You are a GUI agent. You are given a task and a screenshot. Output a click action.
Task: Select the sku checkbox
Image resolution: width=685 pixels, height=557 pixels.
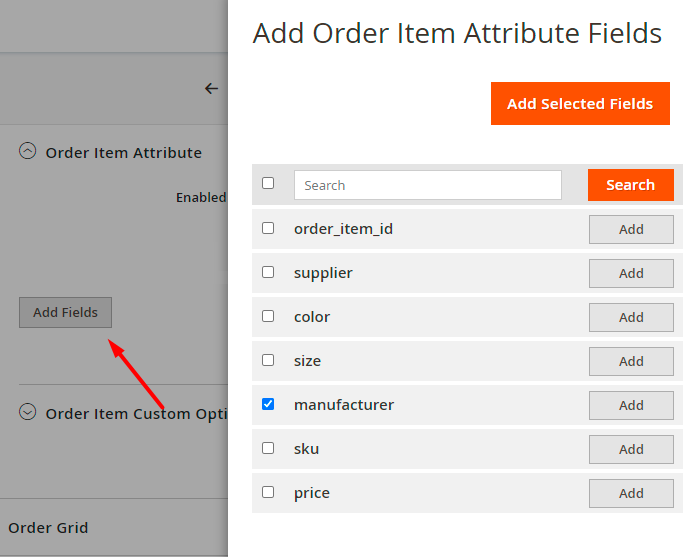pos(268,448)
